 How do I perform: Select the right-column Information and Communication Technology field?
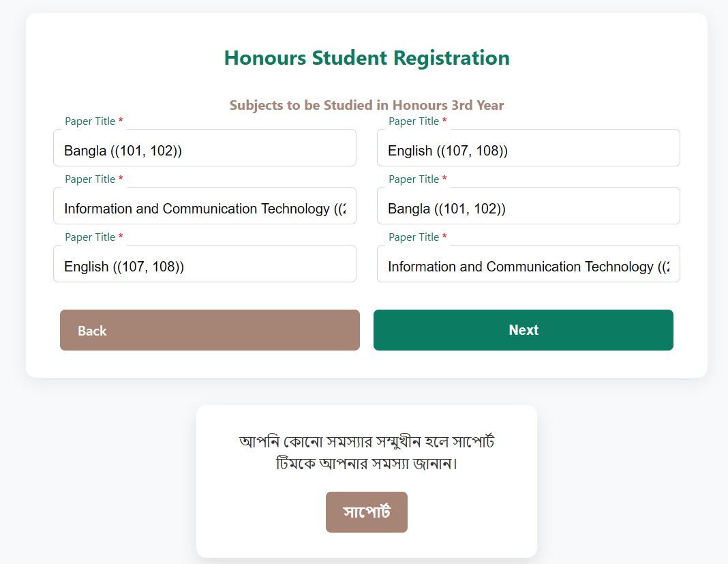[x=528, y=267]
